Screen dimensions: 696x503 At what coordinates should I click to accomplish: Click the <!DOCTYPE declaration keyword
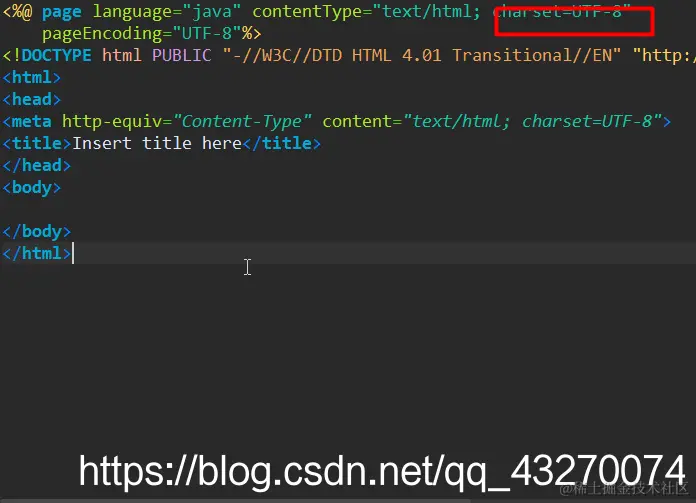(47, 55)
